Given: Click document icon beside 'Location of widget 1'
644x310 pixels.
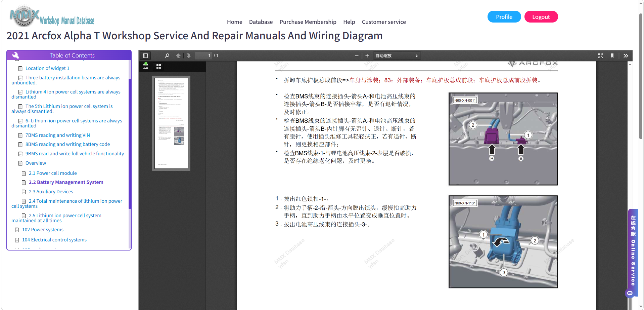Looking at the screenshot, I should [x=20, y=69].
